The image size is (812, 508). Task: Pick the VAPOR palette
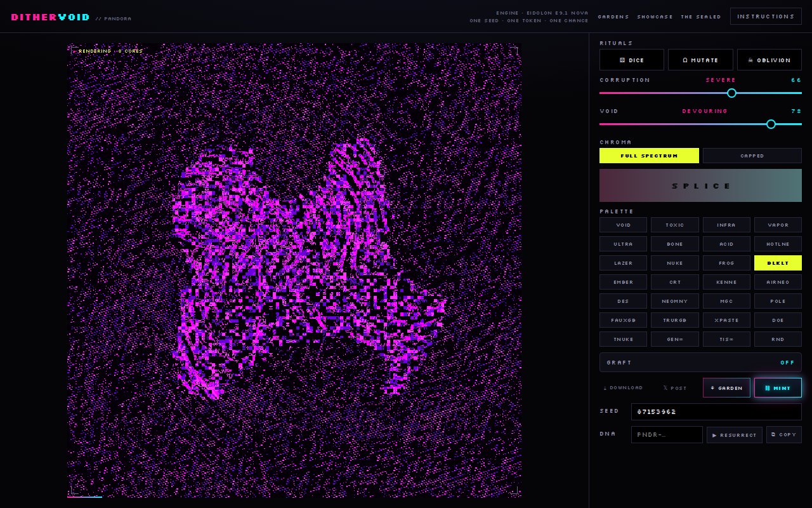(x=778, y=225)
